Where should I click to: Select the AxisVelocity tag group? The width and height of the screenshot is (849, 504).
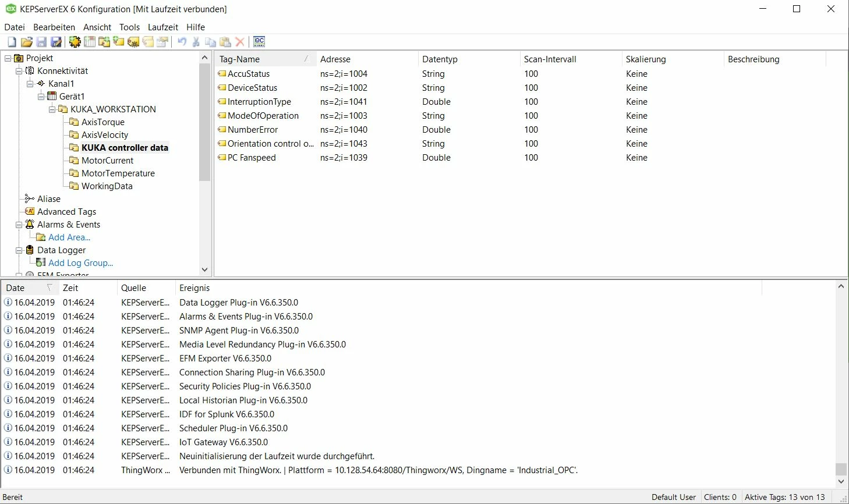point(105,135)
